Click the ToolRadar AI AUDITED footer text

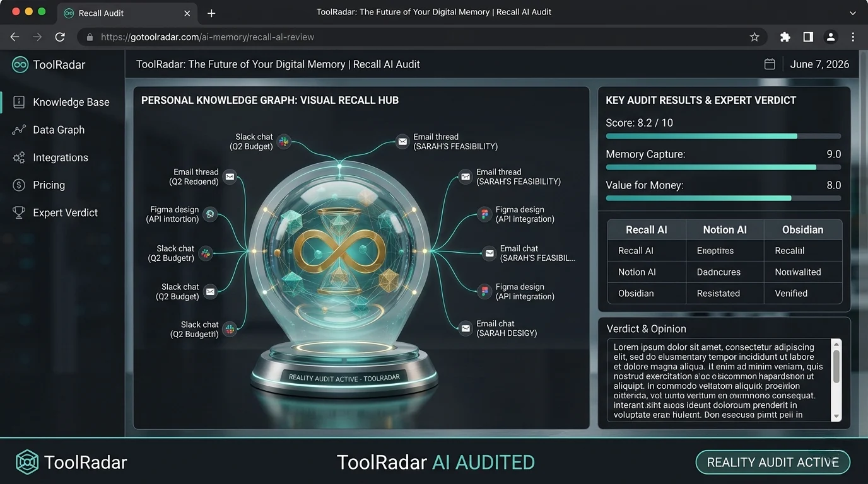(x=435, y=462)
